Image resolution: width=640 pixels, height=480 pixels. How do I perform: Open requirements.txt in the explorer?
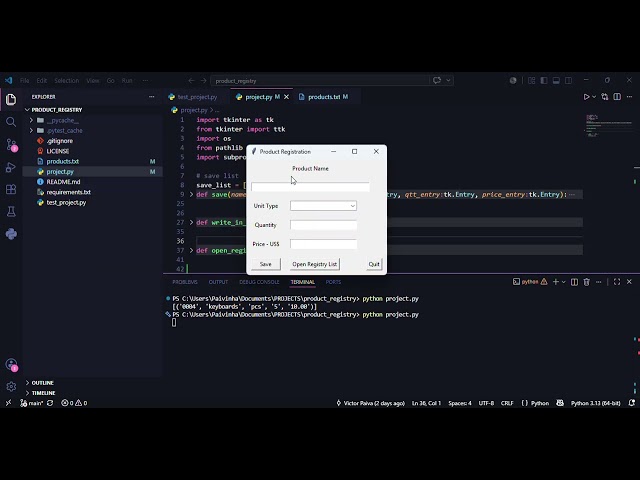(x=69, y=192)
